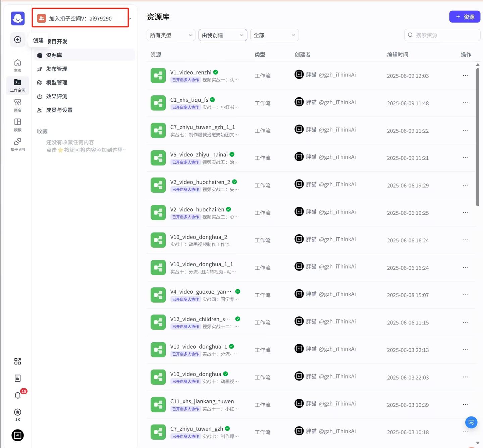Image resolution: width=483 pixels, height=448 pixels.
Task: Expand the 所有类型 filter dropdown
Action: [x=171, y=35]
